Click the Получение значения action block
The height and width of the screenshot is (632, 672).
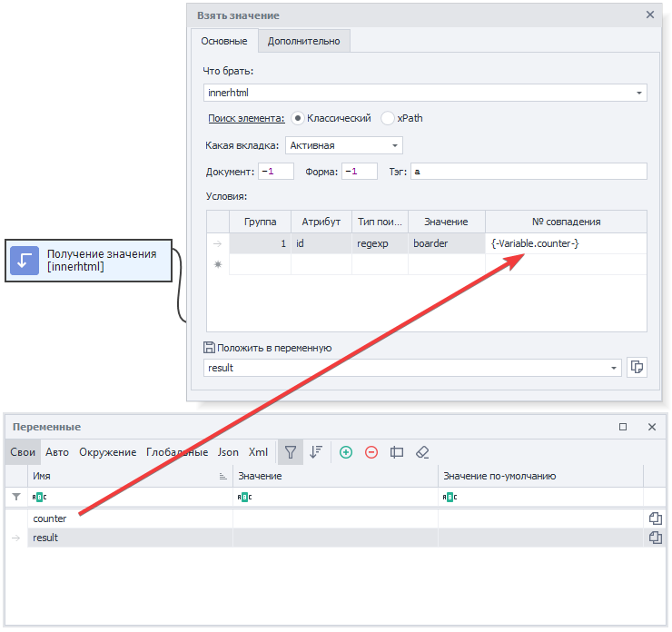coord(88,261)
